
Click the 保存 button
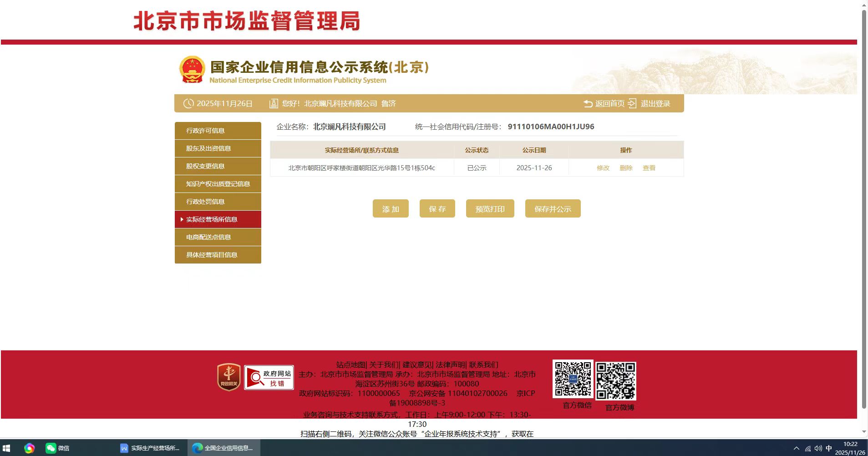click(437, 208)
